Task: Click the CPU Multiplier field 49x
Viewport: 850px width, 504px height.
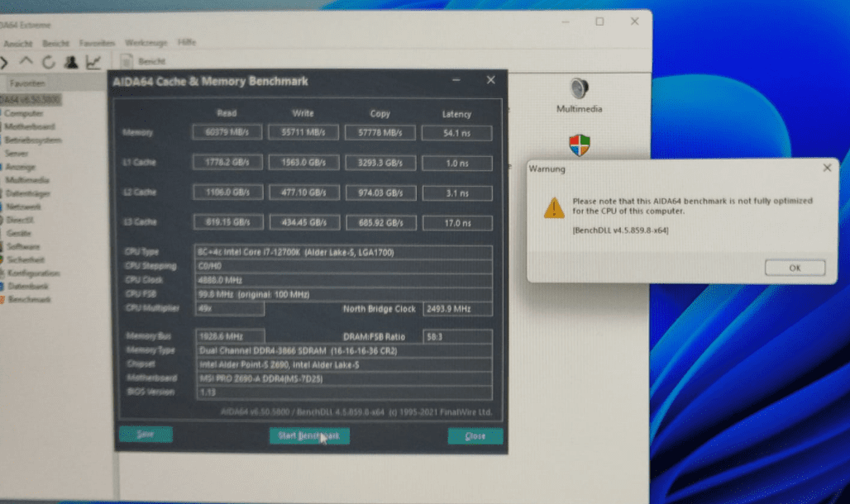Action: 230,308
